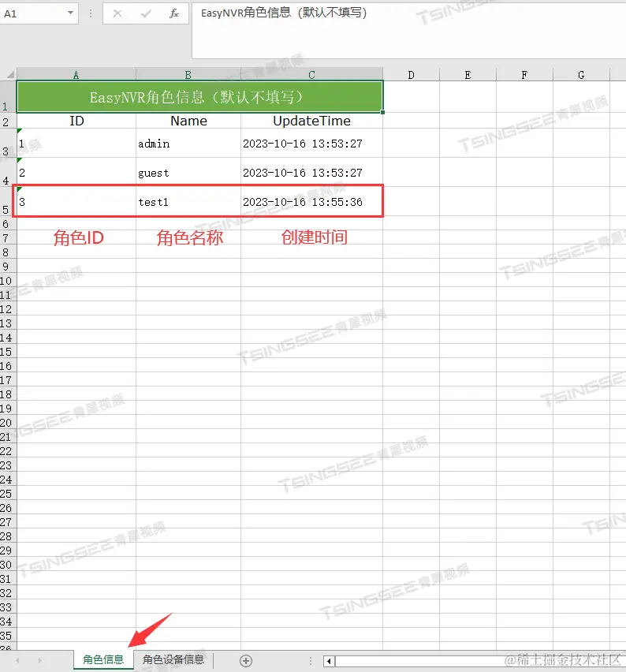Select the admin row timestamp 13:53:27 cell
The height and width of the screenshot is (672, 626).
pyautogui.click(x=311, y=143)
